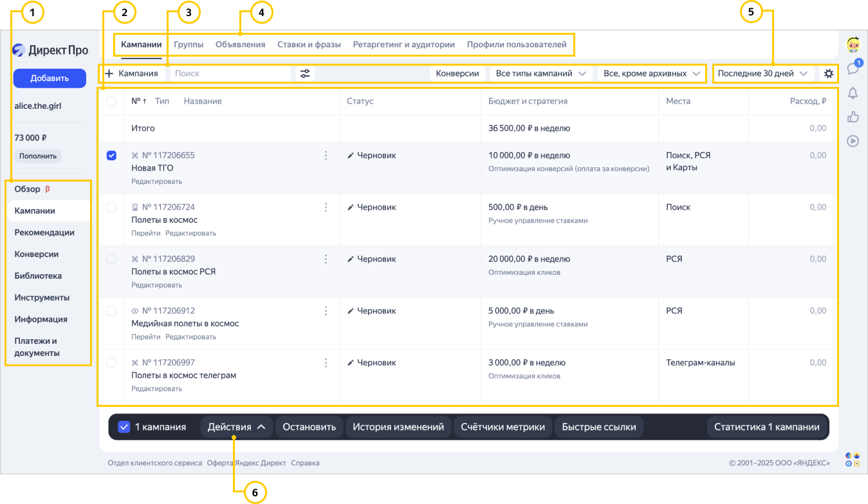Open three-dot menu for Новая ТГО campaign

326,156
